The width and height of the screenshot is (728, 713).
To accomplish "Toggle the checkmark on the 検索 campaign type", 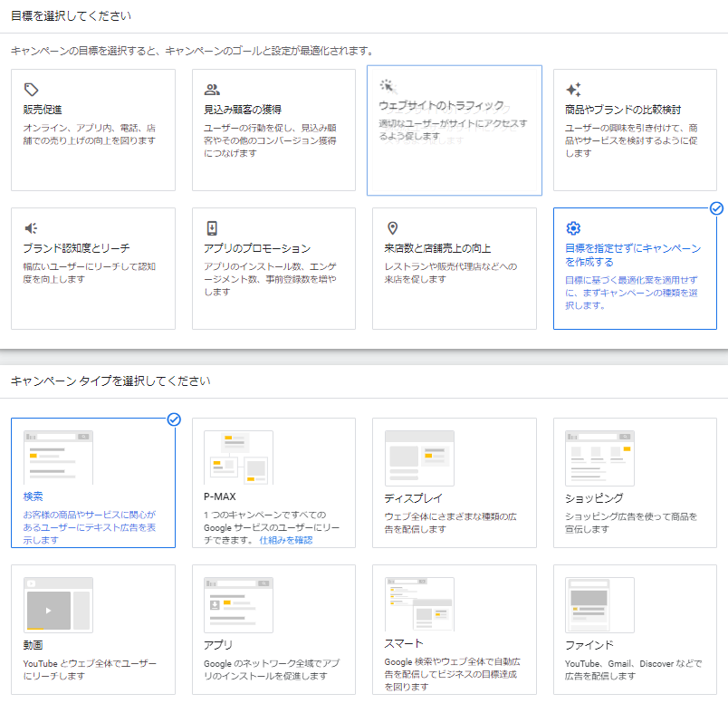I will 174,419.
